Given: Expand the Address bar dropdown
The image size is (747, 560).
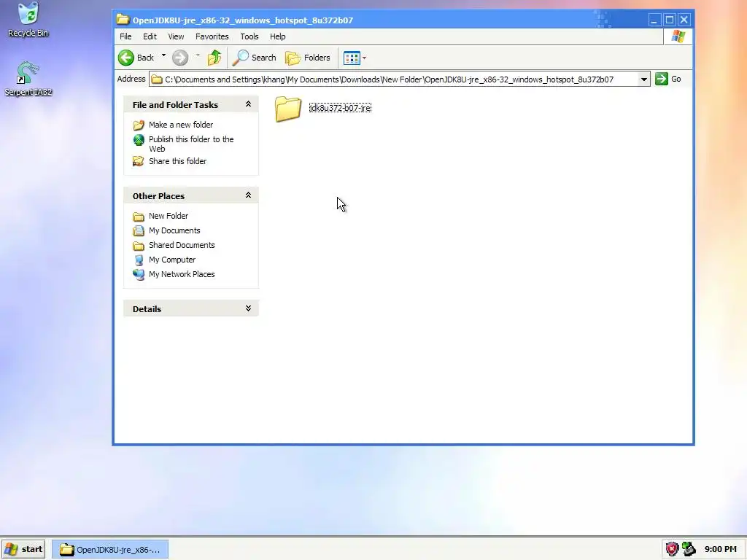Looking at the screenshot, I should (643, 79).
